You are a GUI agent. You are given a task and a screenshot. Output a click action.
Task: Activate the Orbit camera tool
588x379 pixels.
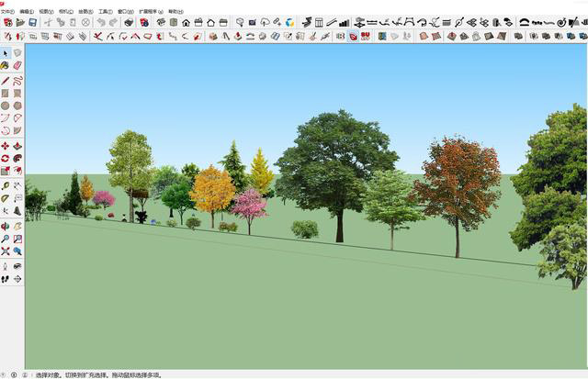6,226
